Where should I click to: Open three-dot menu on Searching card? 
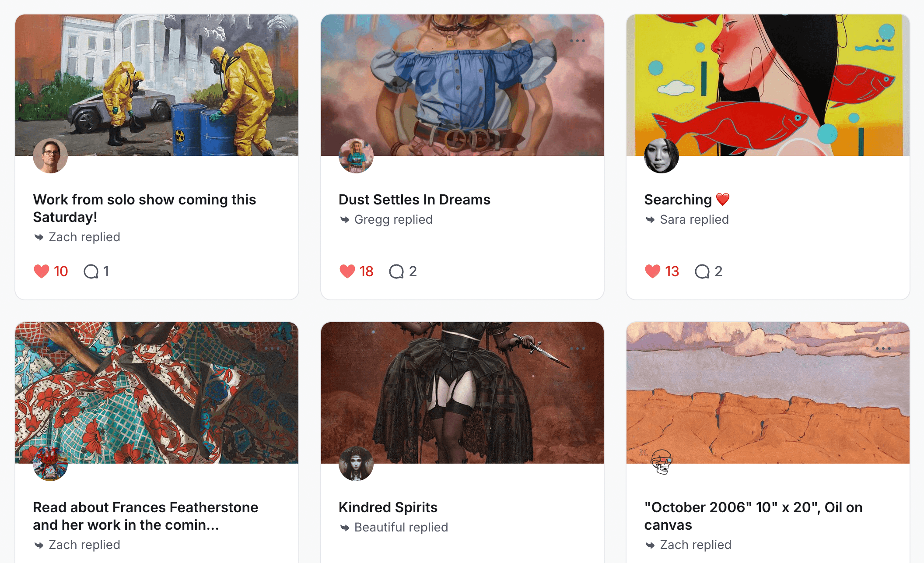coord(883,41)
